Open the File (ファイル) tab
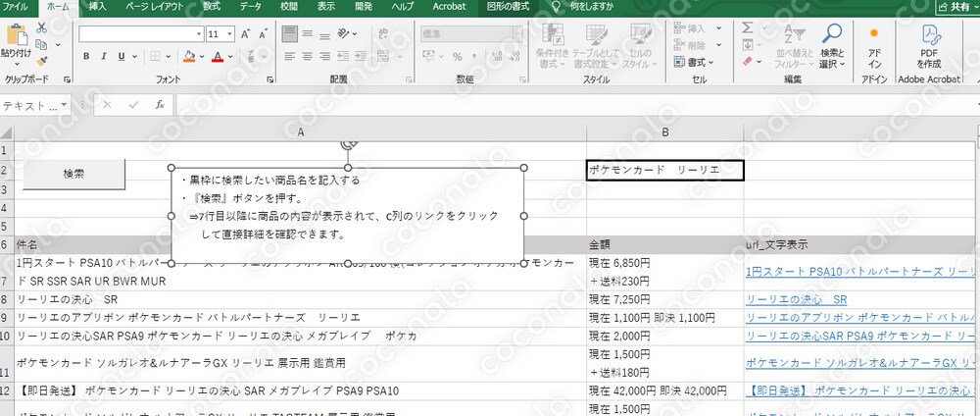Viewport: 980px width, 416px height. tap(16, 6)
